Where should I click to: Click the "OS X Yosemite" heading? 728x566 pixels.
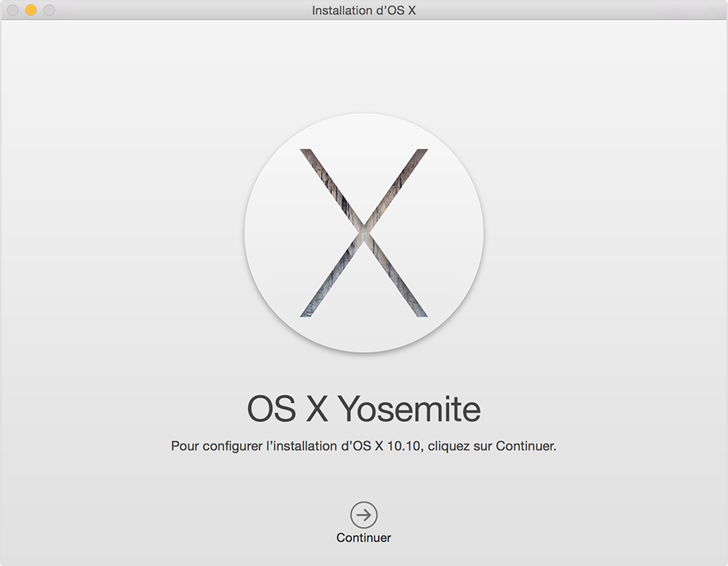coord(363,409)
